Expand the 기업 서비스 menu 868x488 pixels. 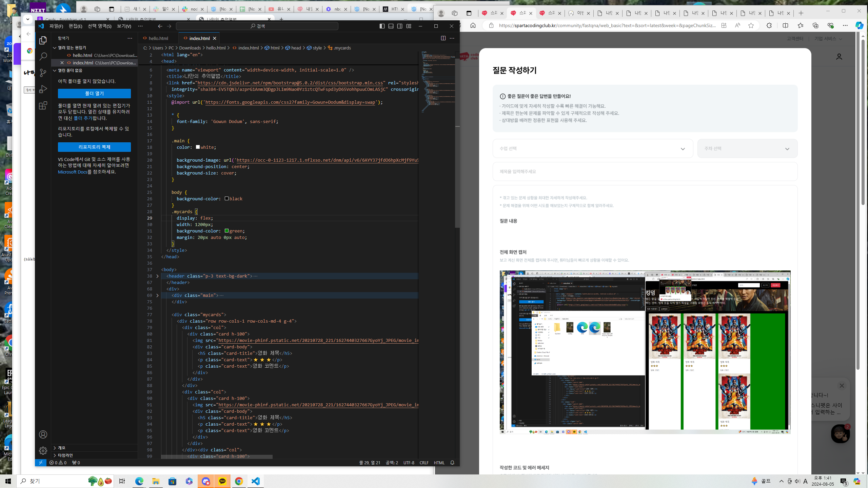828,39
